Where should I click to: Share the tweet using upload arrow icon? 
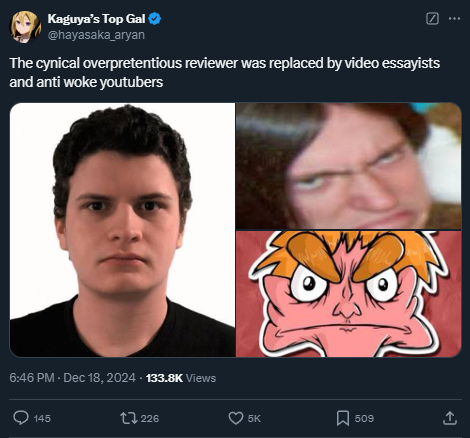click(450, 418)
